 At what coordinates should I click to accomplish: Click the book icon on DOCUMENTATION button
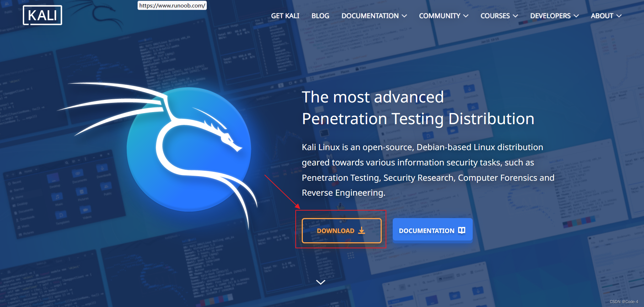click(x=462, y=230)
